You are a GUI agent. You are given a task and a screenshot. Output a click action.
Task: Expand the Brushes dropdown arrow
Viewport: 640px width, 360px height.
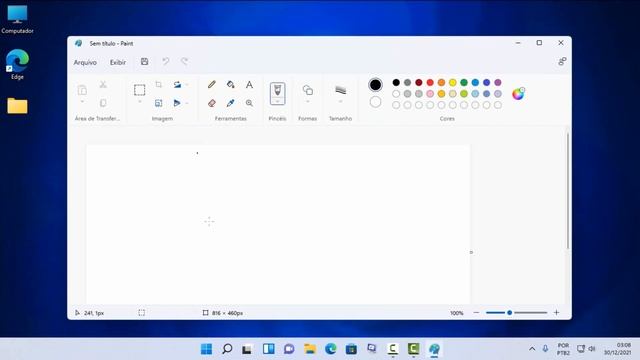pos(278,102)
